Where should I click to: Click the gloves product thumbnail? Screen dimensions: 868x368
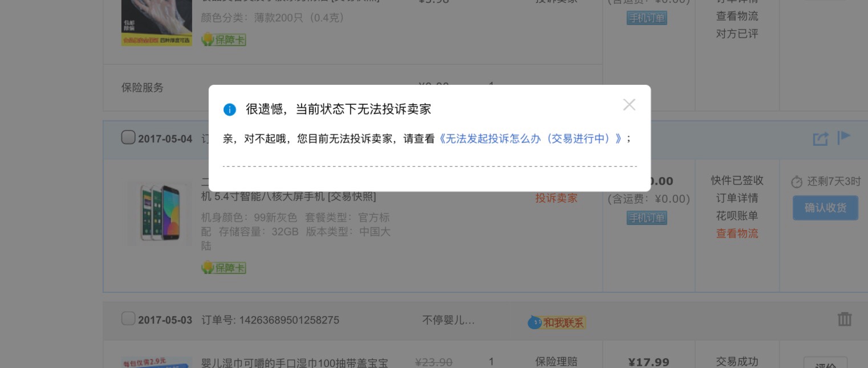(157, 23)
